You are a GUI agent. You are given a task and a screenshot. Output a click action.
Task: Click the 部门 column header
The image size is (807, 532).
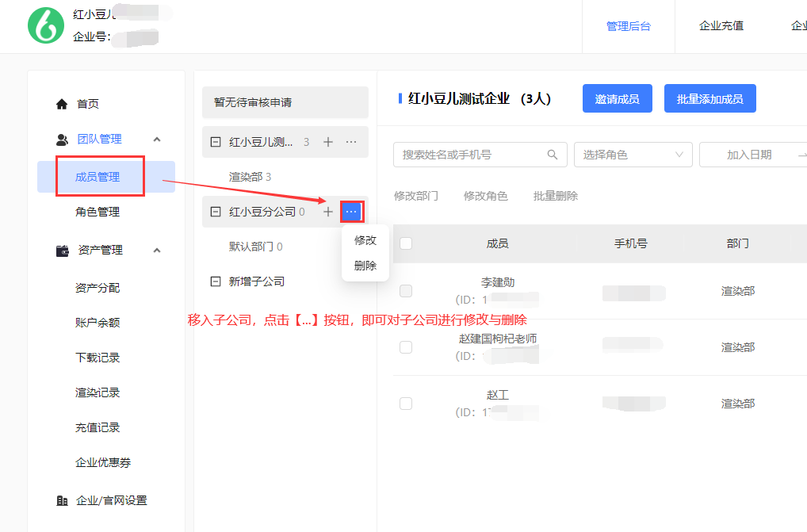tap(737, 243)
